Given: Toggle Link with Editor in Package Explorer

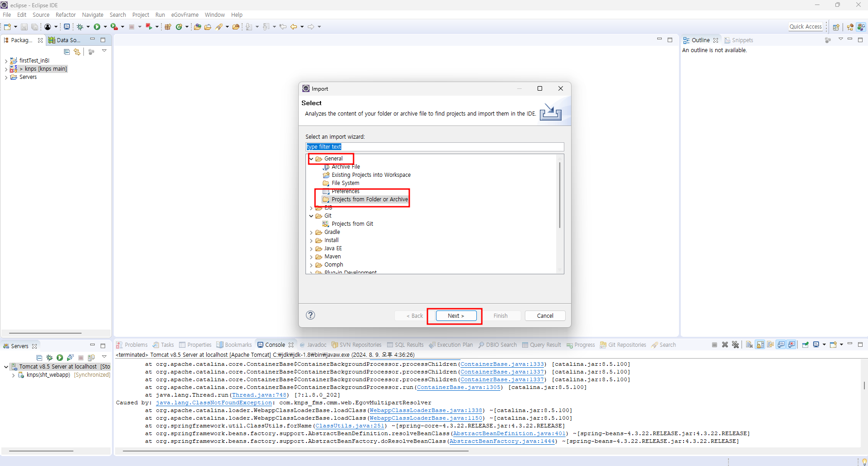Looking at the screenshot, I should click(x=77, y=52).
